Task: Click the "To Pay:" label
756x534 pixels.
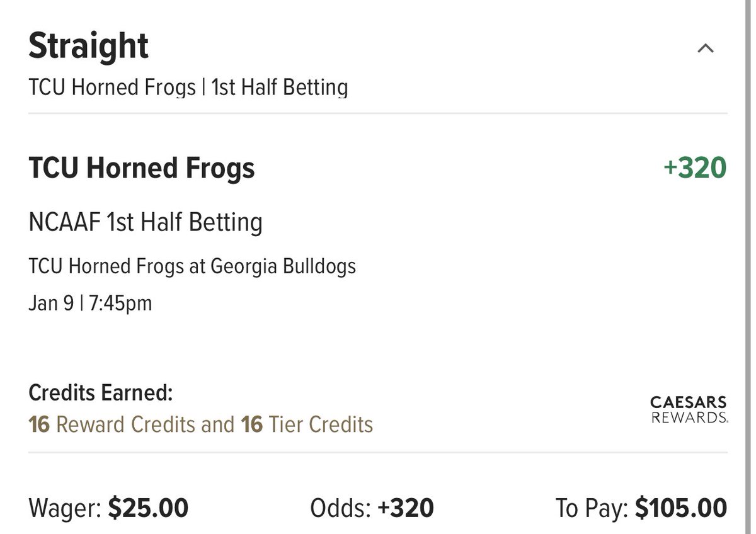Action: [x=591, y=508]
